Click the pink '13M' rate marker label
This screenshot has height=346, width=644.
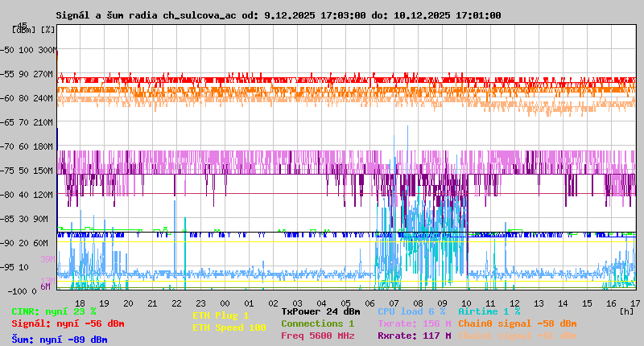[47, 279]
